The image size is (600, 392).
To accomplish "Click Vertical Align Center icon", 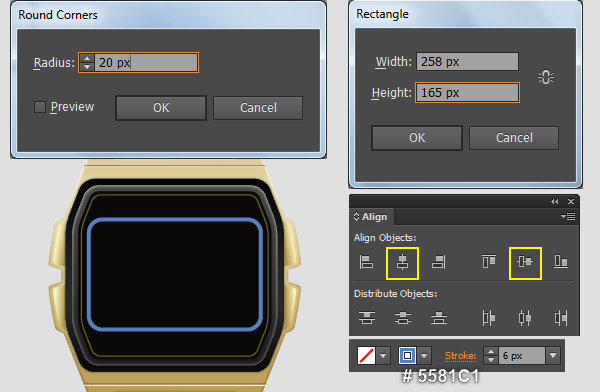I will (525, 262).
